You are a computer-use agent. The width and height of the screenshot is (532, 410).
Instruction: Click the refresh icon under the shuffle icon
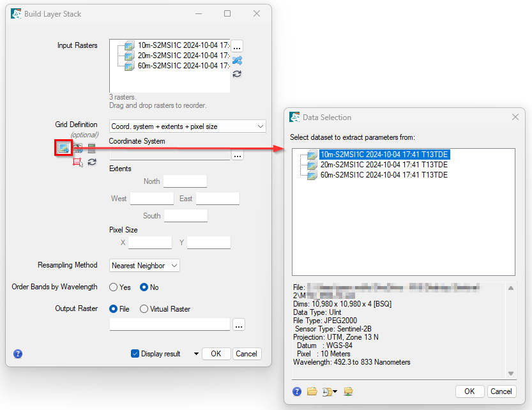pos(237,73)
